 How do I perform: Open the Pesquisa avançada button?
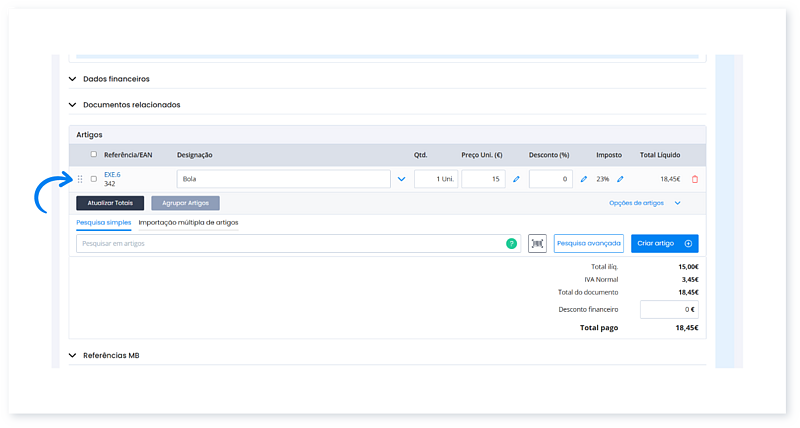pyautogui.click(x=588, y=243)
